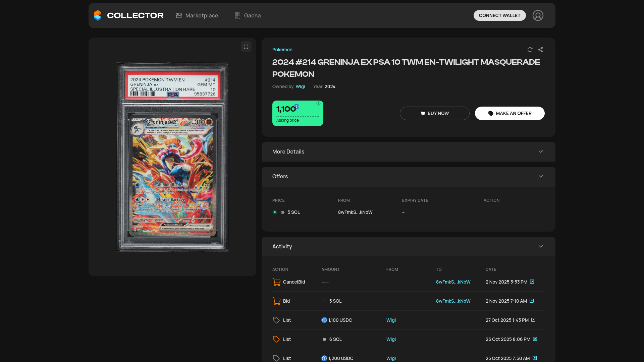The image size is (644, 362).
Task: Open transaction link for 2 Nov 3:53 PM
Action: point(532,282)
